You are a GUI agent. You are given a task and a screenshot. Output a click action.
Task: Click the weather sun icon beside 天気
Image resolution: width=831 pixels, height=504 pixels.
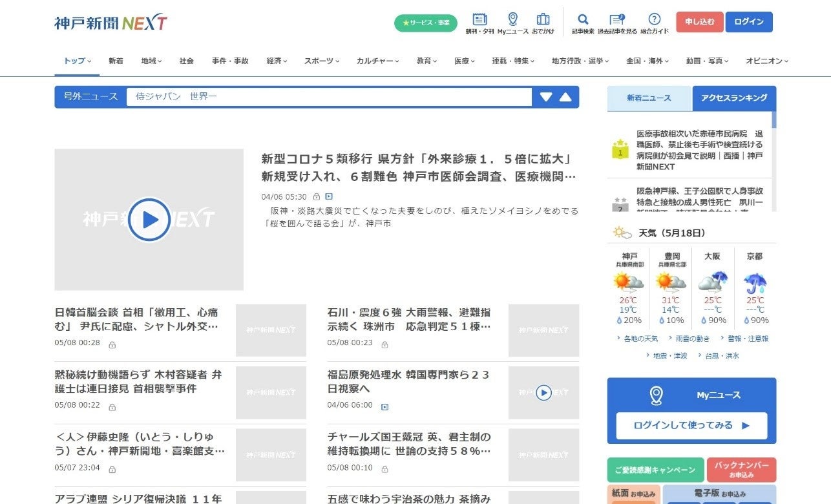pyautogui.click(x=622, y=233)
